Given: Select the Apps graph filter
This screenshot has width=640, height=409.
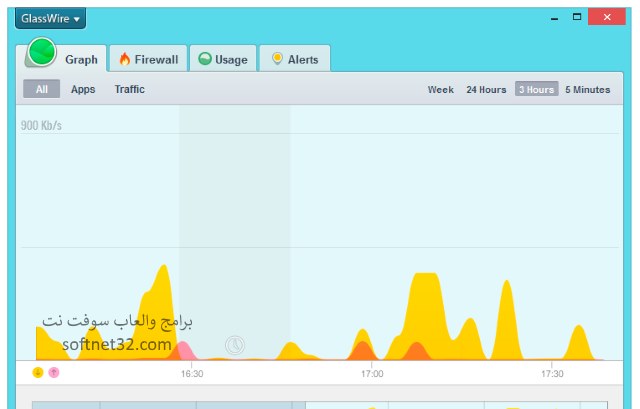Looking at the screenshot, I should pyautogui.click(x=83, y=89).
